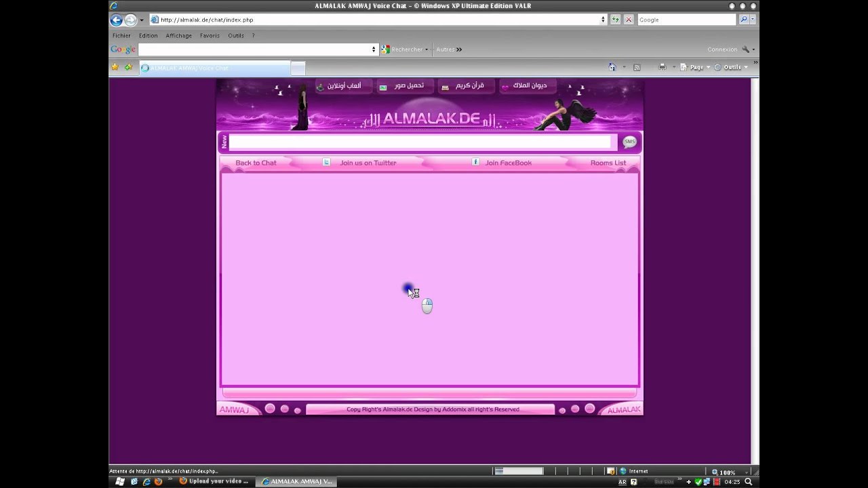Viewport: 868px width, 488px height.
Task: Click the vertical scrollbar of the browser
Action: [755, 271]
